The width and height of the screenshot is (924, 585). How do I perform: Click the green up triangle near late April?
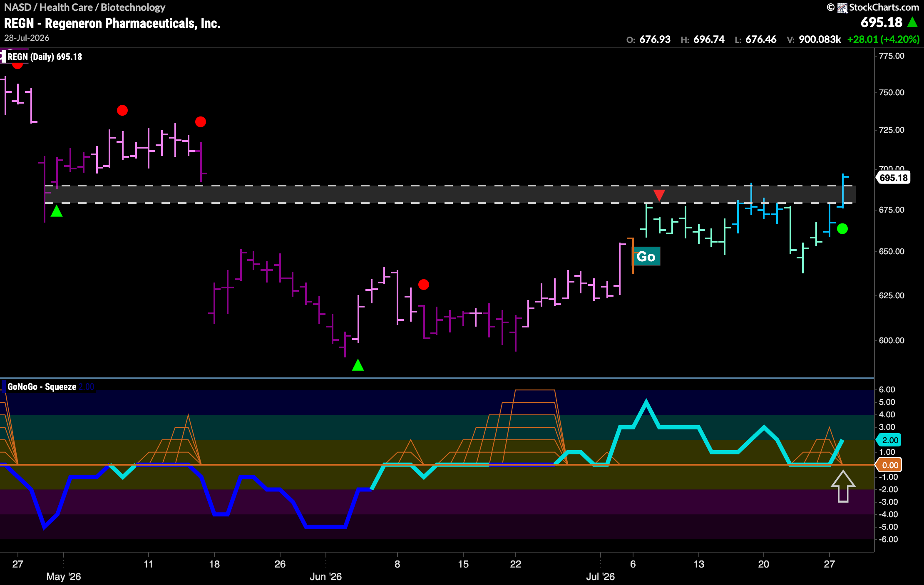coord(57,211)
